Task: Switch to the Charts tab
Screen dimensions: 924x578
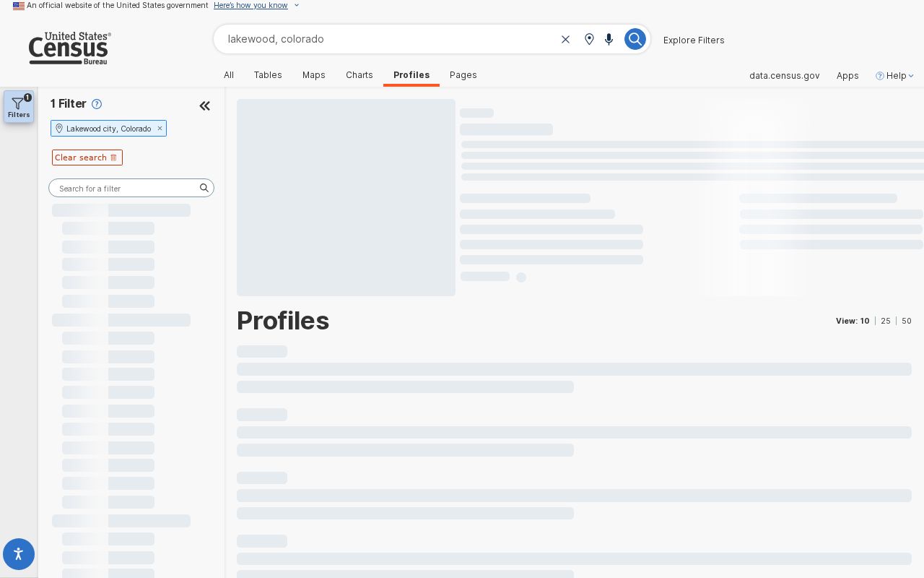Action: click(359, 75)
